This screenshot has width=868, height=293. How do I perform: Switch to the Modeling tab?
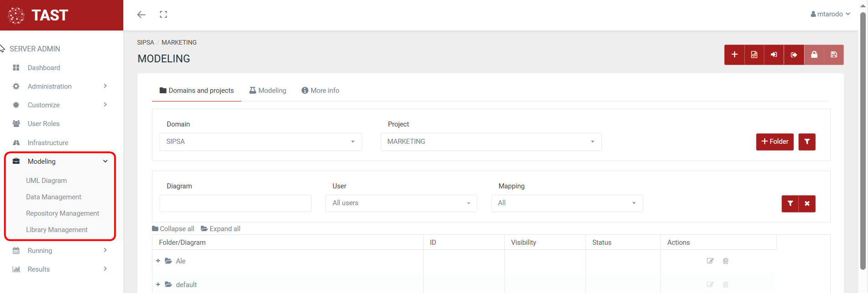pyautogui.click(x=268, y=91)
